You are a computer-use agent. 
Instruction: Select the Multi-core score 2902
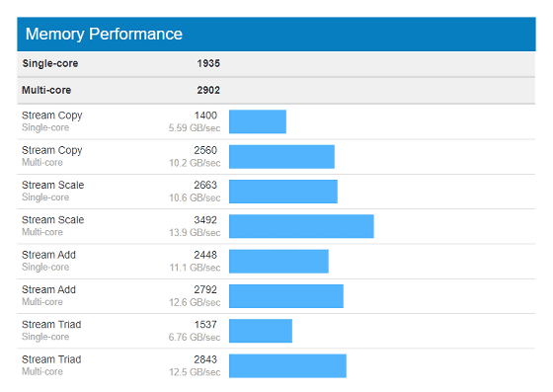208,90
